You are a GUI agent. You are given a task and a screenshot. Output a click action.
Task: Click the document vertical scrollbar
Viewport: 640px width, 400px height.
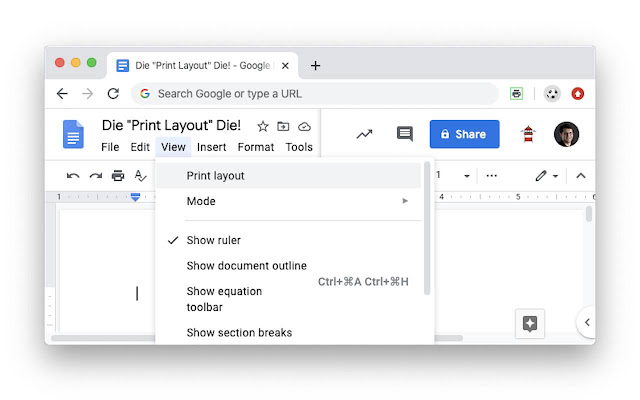pos(589,214)
